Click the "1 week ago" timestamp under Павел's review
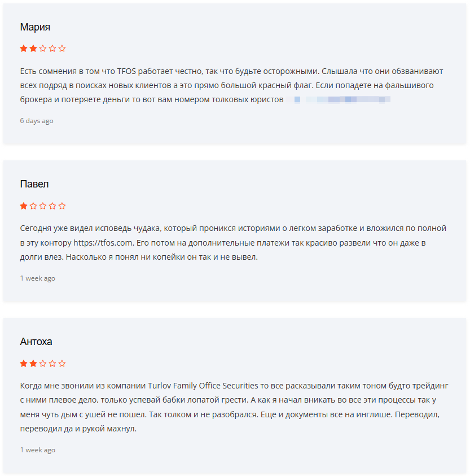Screen dimensions: 470x476 [x=38, y=278]
